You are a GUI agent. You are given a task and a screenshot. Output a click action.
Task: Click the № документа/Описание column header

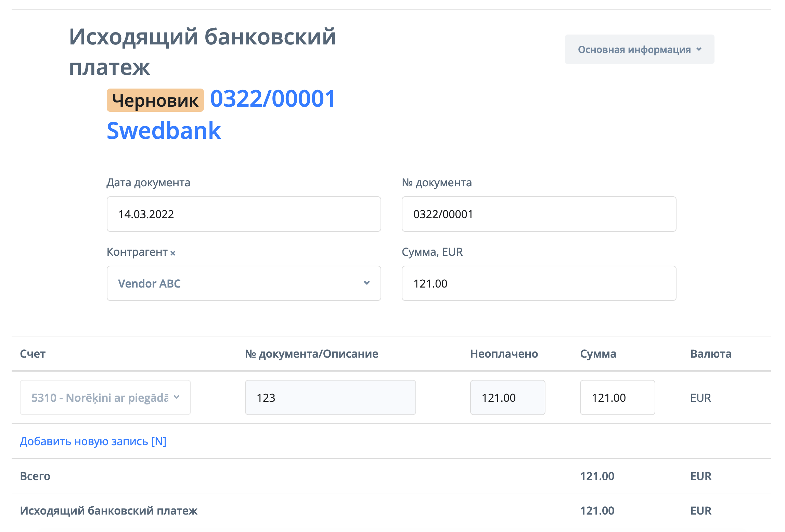tap(311, 354)
